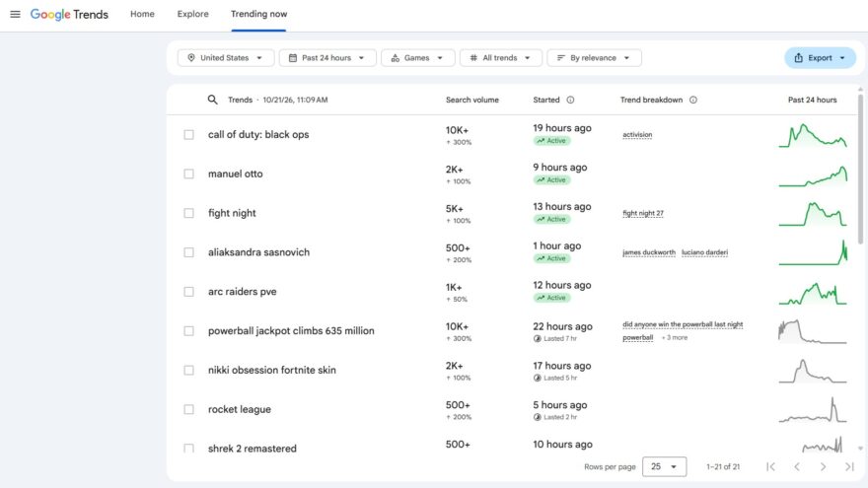Click the table vertical scrollbar
Viewport: 868px width, 488px height.
[x=860, y=169]
